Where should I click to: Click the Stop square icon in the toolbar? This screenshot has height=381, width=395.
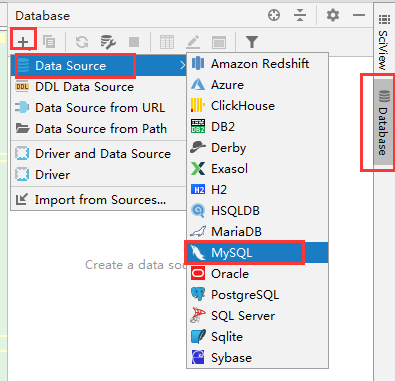pyautogui.click(x=134, y=42)
